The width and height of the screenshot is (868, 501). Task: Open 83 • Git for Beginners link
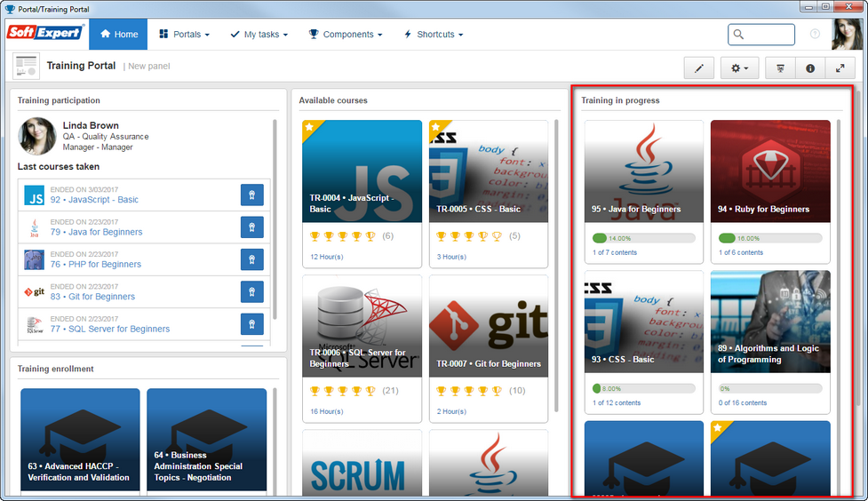coord(92,297)
